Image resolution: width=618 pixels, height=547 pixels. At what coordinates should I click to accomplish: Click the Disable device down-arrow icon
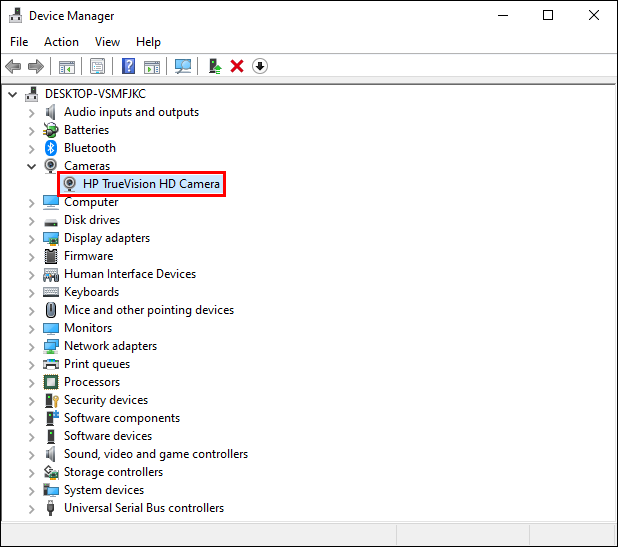point(260,66)
